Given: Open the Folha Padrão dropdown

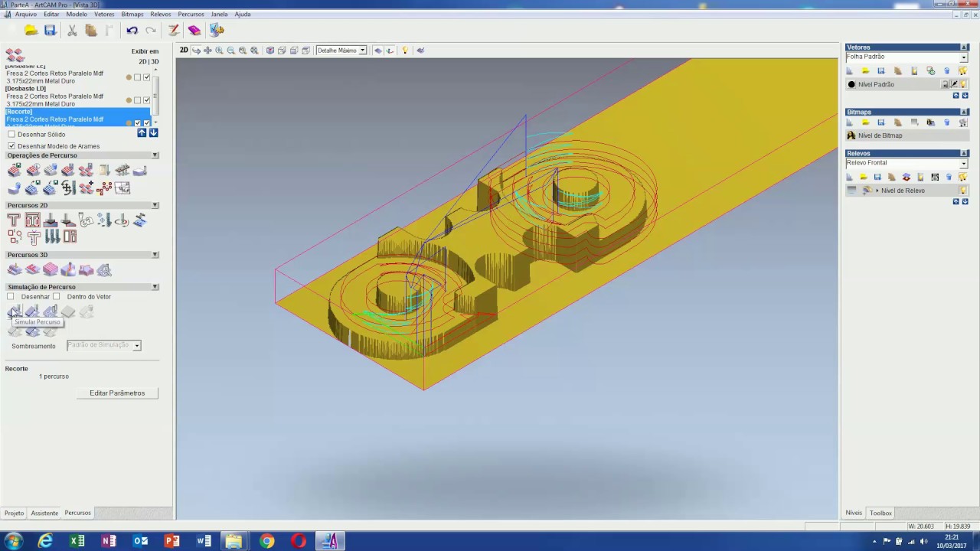Looking at the screenshot, I should coord(964,57).
